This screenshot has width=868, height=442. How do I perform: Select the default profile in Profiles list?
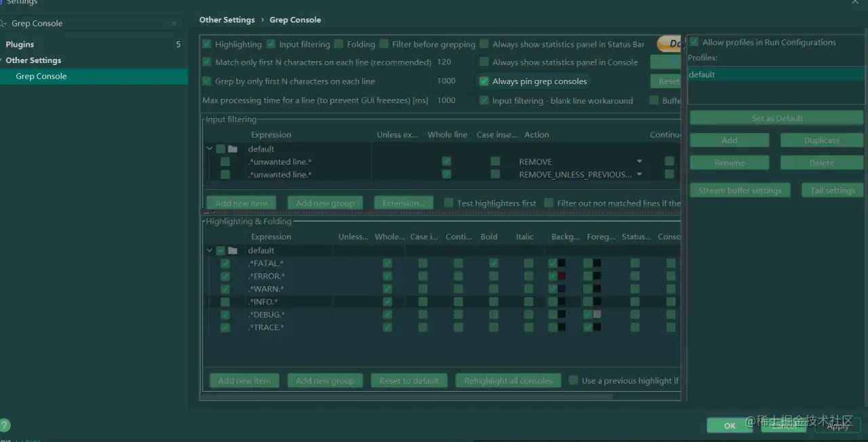click(x=776, y=75)
